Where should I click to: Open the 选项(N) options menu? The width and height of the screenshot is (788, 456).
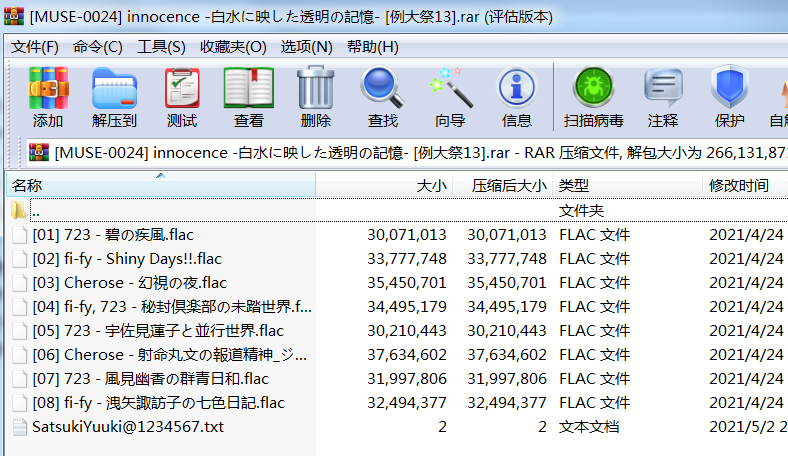pyautogui.click(x=306, y=47)
